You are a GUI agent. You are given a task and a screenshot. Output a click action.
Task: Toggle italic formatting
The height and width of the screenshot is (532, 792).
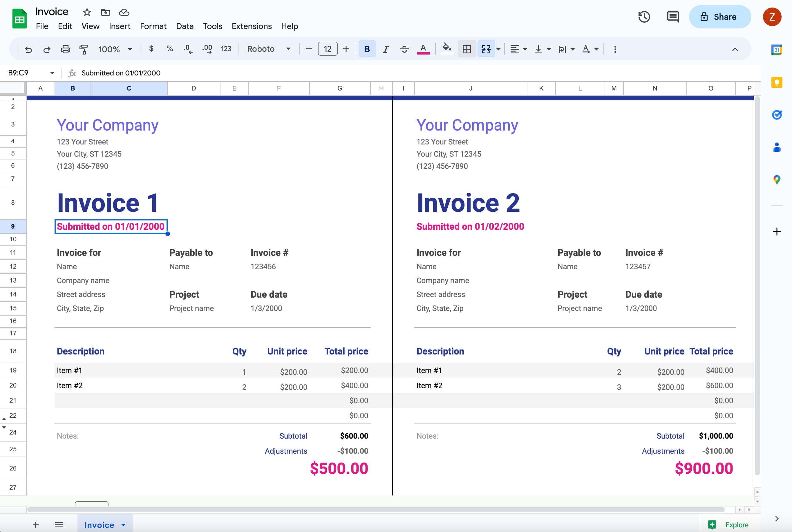[x=386, y=49]
